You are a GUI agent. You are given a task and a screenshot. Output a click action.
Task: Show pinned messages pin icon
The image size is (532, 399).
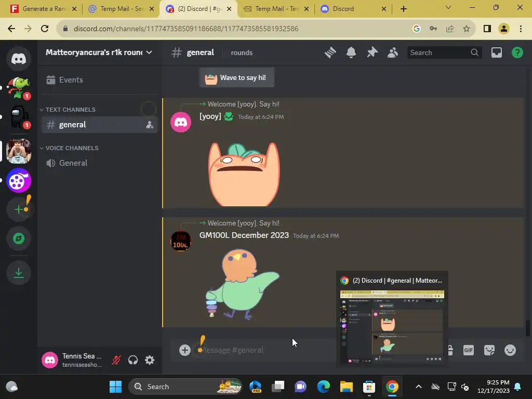pyautogui.click(x=372, y=52)
